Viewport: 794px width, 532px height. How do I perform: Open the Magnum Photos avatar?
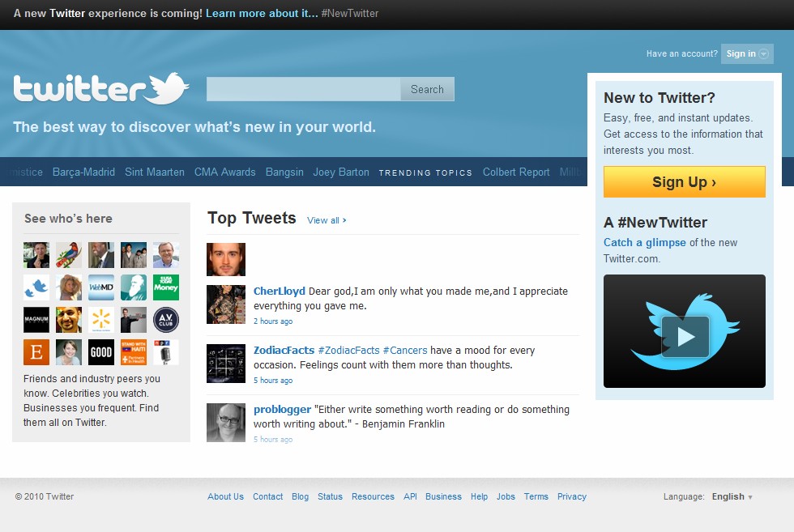tap(36, 319)
